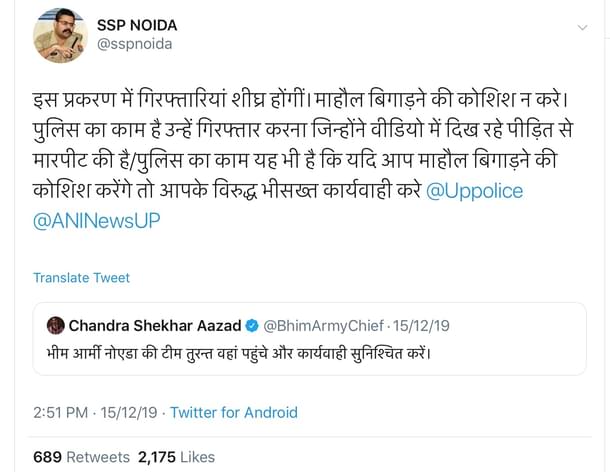Open Chandra Shekhar Aazad's small avatar
610x472 pixels.
click(56, 325)
